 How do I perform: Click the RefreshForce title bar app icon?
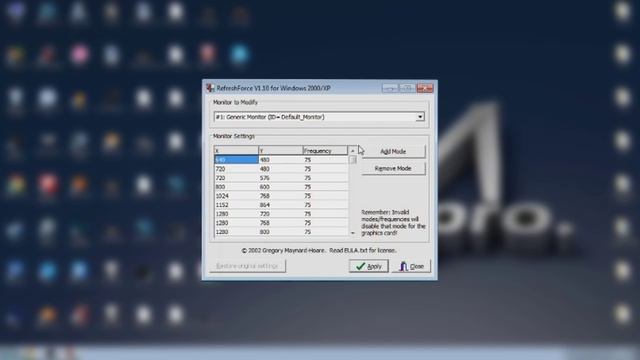click(x=210, y=88)
